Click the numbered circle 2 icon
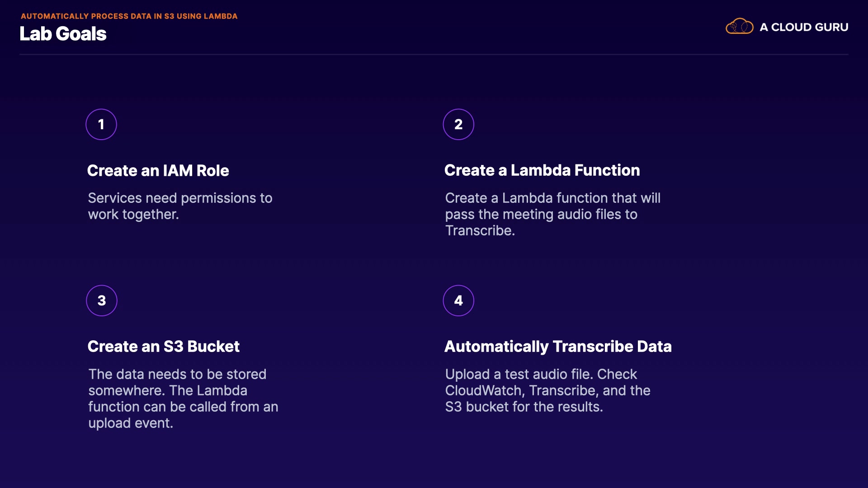The height and width of the screenshot is (488, 868). (458, 124)
